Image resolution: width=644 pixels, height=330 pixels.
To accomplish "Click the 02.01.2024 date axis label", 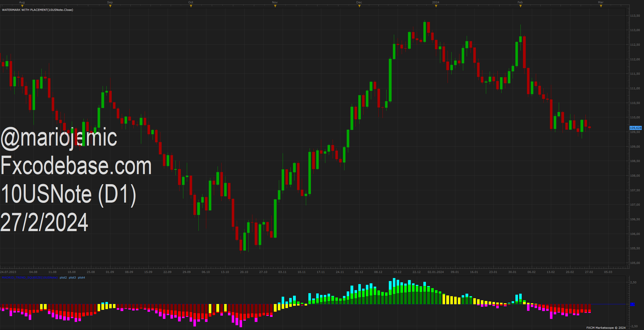I will click(436, 272).
